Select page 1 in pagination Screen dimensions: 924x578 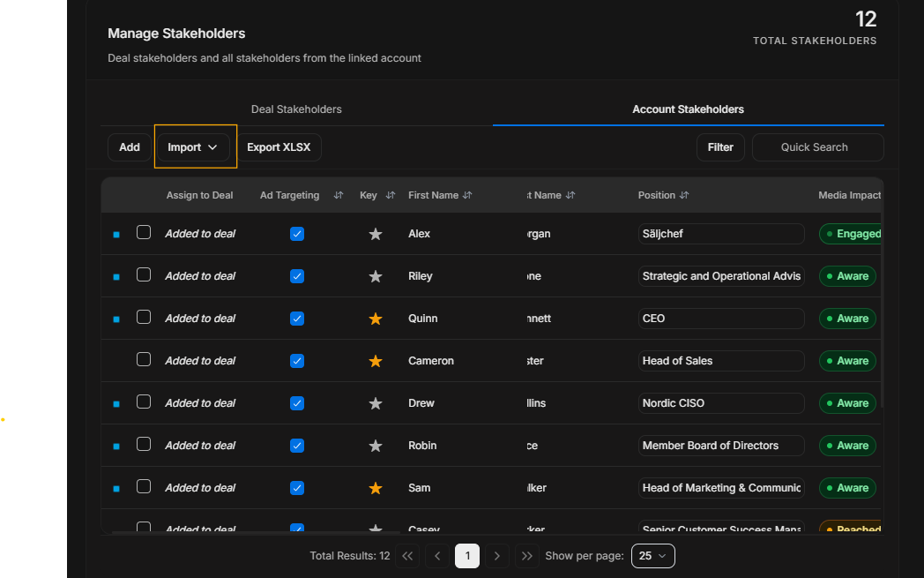click(467, 556)
